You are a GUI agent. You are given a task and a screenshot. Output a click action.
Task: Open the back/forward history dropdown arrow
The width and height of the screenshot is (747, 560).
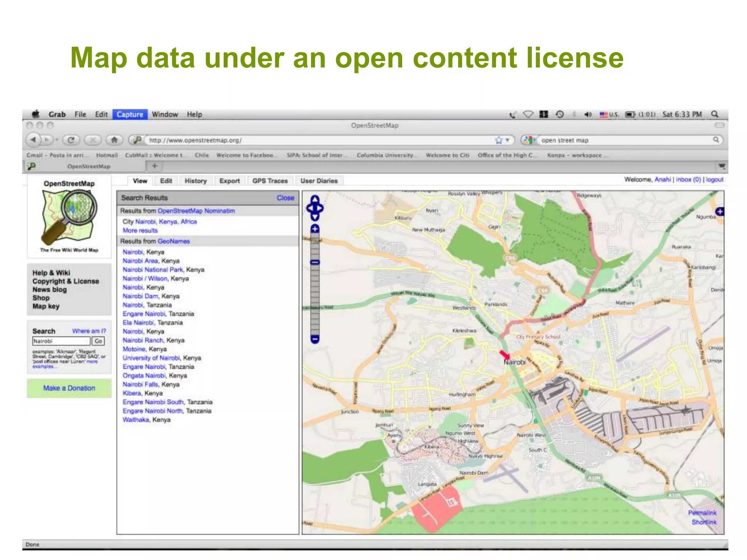click(57, 140)
